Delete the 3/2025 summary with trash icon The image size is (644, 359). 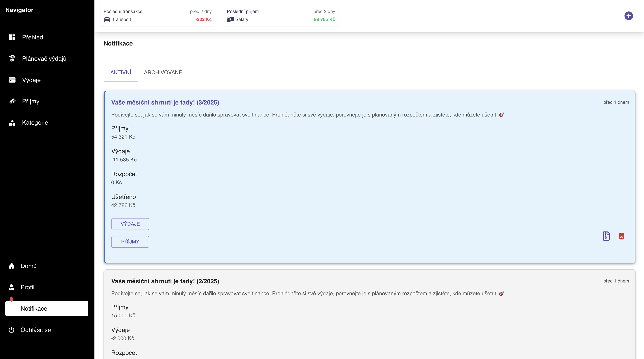(621, 236)
